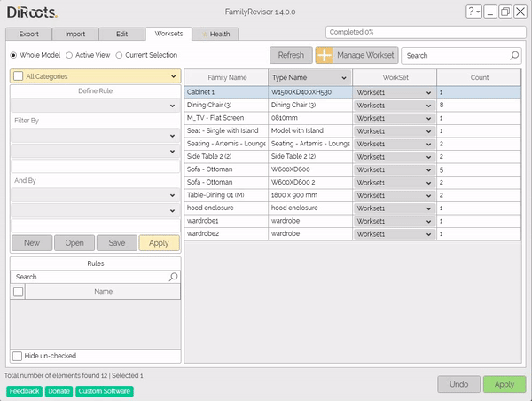Click the DiRoots logo

[x=33, y=12]
